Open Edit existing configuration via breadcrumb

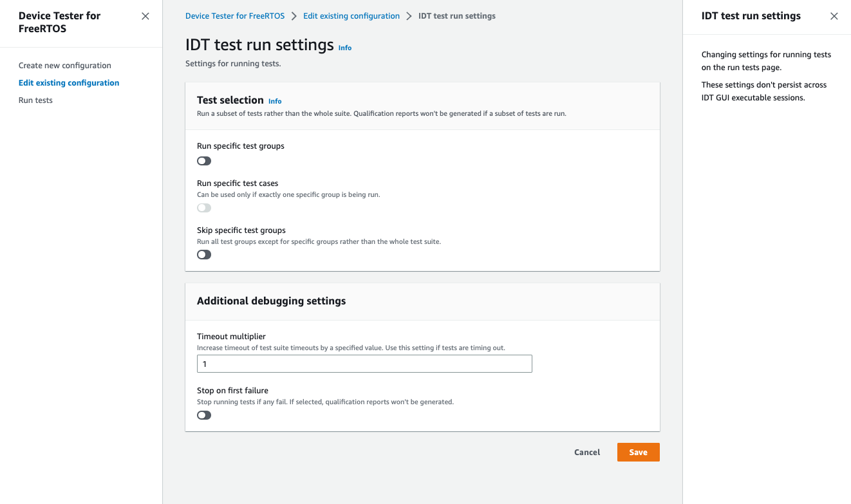351,15
